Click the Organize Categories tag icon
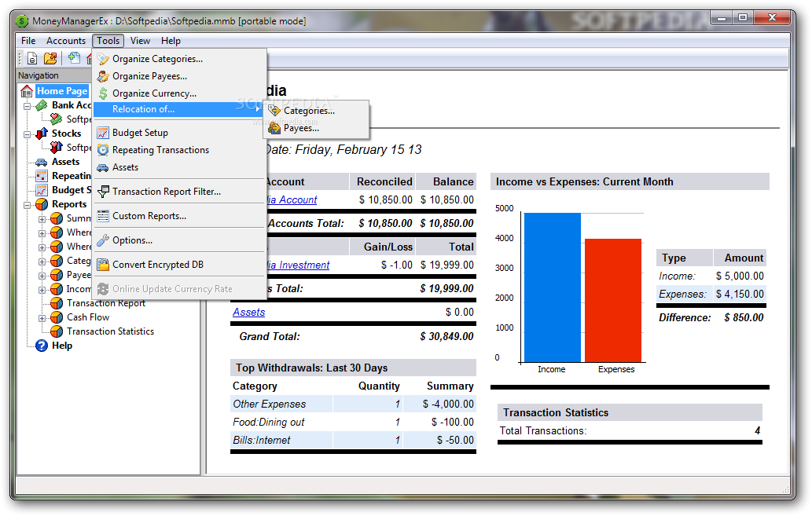Image resolution: width=812 pixels, height=516 pixels. coord(103,59)
